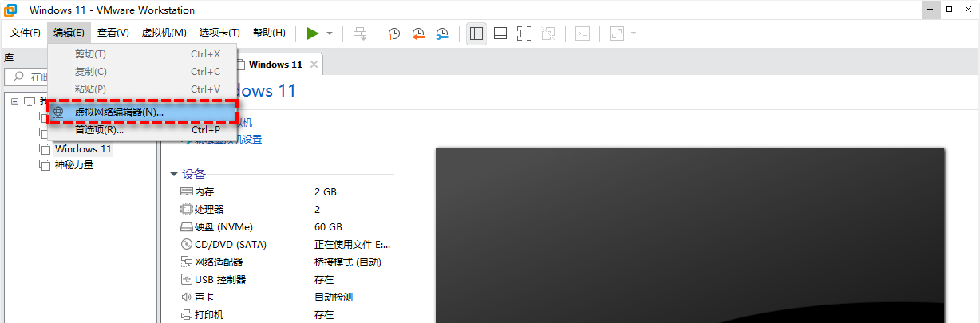980x323 pixels.
Task: Select Windows 11 in the library tree
Action: point(83,149)
